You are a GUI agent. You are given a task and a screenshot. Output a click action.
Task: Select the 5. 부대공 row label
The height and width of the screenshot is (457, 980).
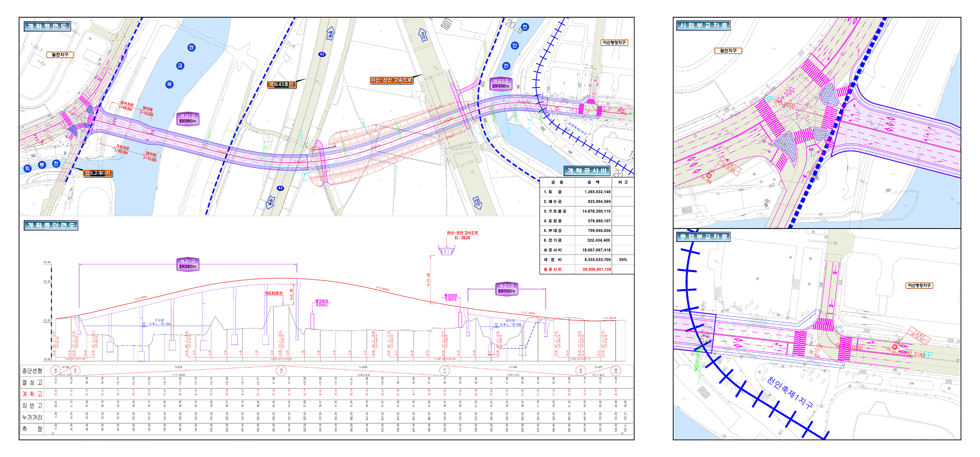pos(553,230)
